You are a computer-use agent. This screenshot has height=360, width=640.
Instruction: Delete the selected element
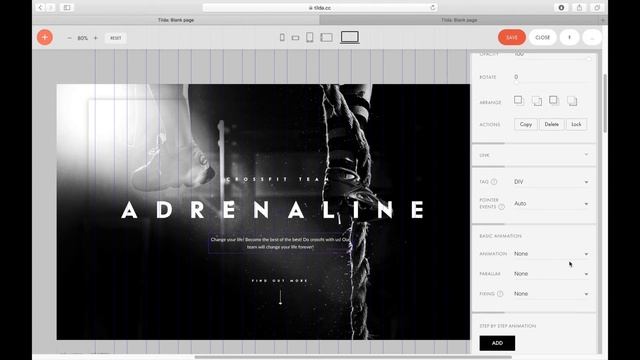pos(551,124)
